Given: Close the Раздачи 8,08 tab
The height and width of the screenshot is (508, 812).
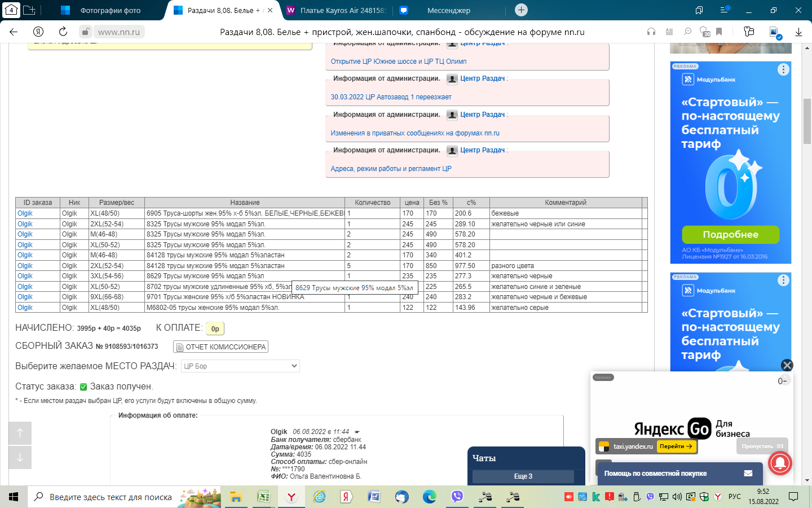Looking at the screenshot, I should (x=270, y=10).
